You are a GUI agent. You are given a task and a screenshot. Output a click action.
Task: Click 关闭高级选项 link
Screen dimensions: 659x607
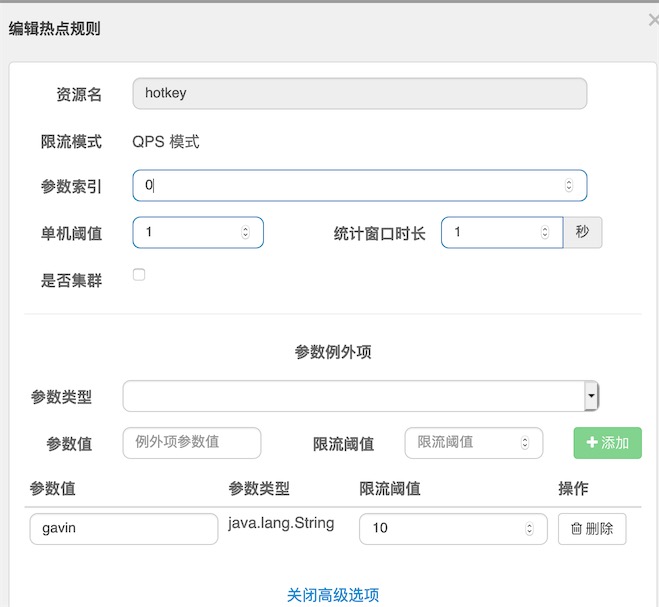pyautogui.click(x=333, y=595)
